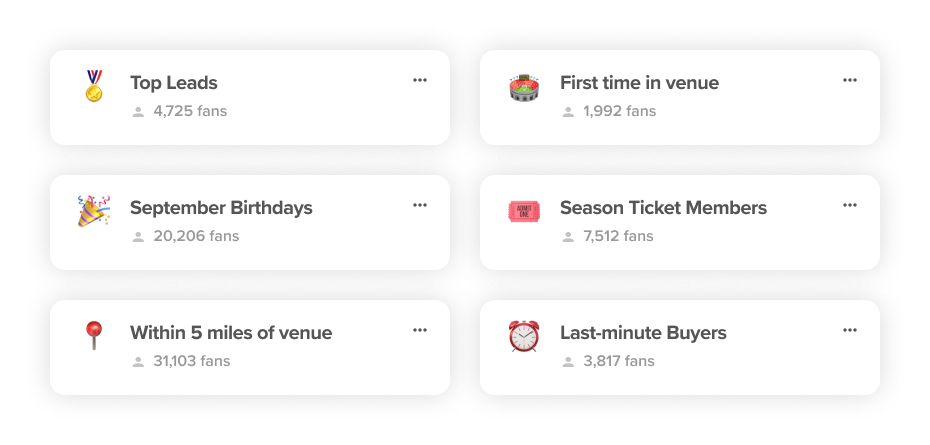
Task: Click the medal icon on Top Leads
Action: [x=93, y=86]
